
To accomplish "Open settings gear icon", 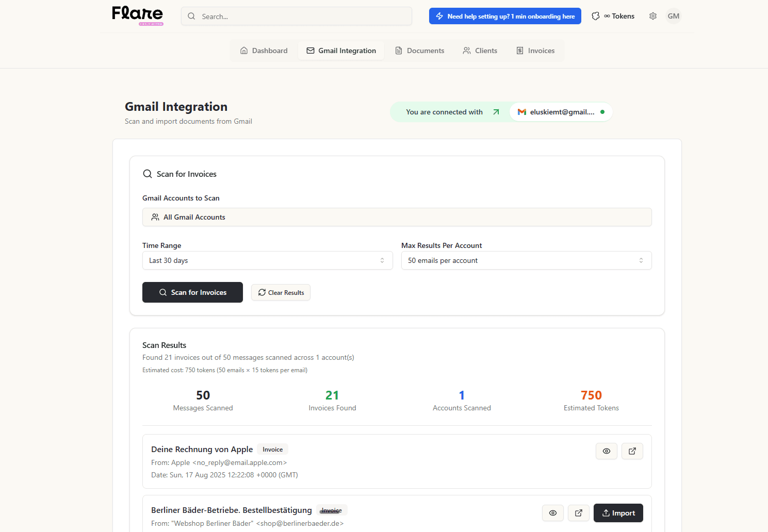I will [x=653, y=16].
